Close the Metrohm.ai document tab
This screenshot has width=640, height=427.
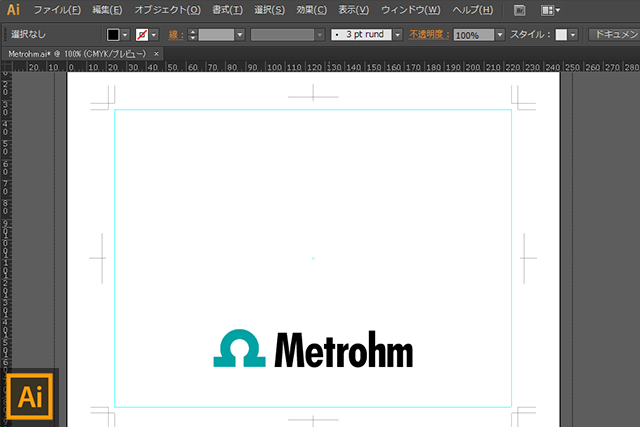(x=156, y=54)
